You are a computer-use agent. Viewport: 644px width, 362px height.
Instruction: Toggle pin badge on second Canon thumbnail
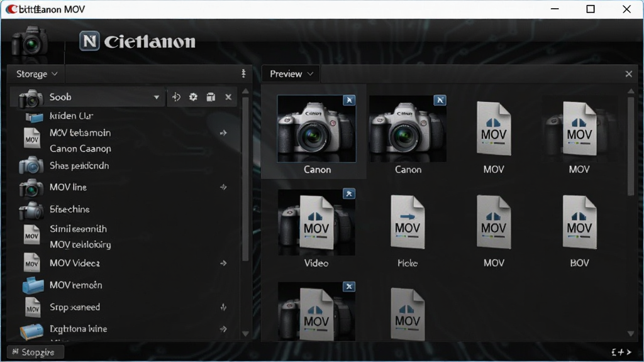click(x=440, y=100)
